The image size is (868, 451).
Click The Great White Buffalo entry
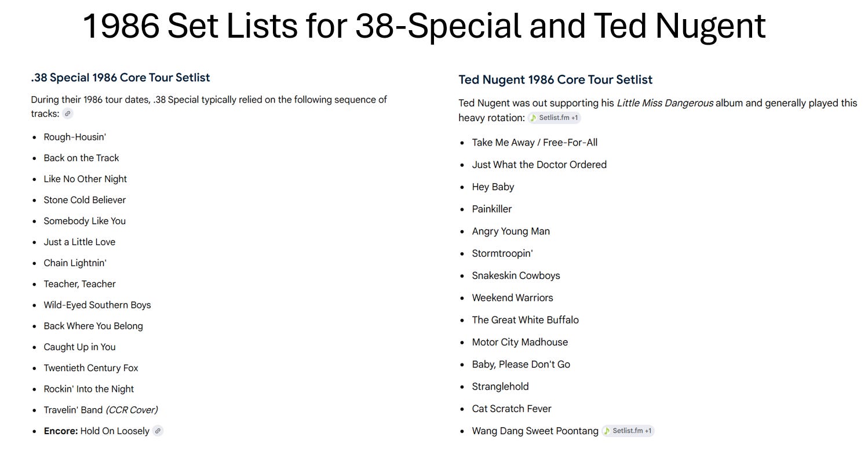526,320
